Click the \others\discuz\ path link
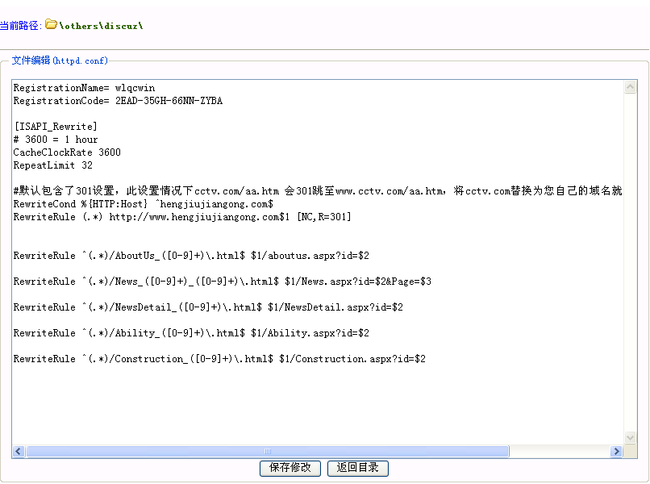Viewport: 650px width, 484px height. click(x=101, y=26)
